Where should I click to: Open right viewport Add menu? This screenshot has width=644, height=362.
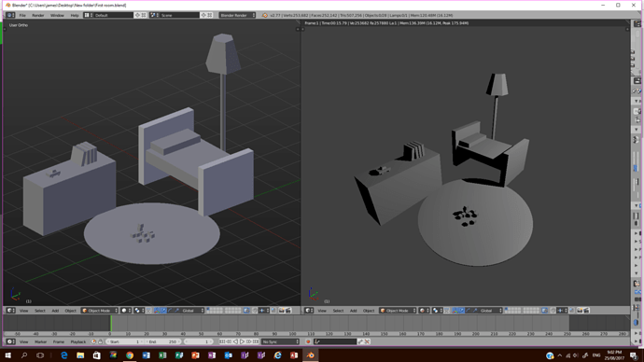pos(353,311)
